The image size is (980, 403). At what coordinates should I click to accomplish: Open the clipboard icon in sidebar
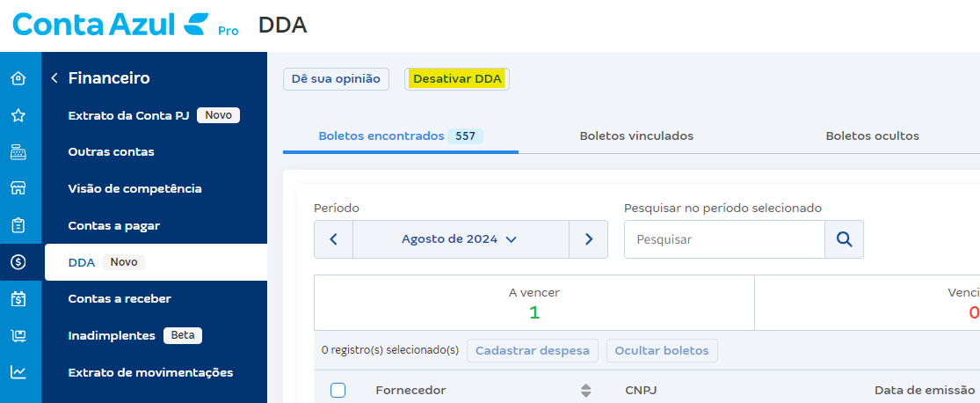pyautogui.click(x=18, y=225)
